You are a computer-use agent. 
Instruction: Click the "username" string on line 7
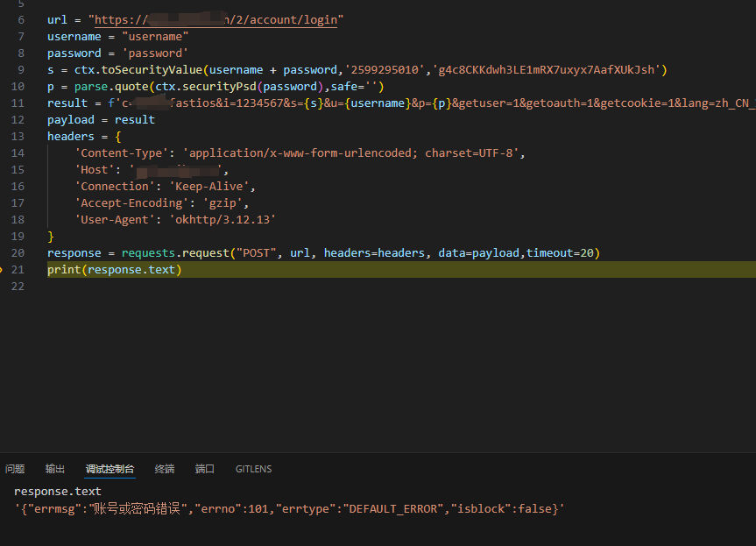tap(155, 37)
